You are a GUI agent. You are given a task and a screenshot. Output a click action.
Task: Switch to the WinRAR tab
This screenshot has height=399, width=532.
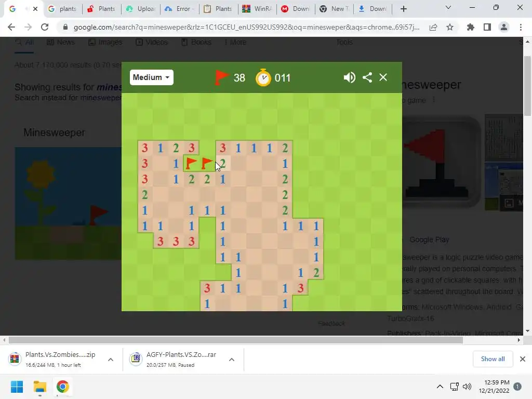pos(257,9)
